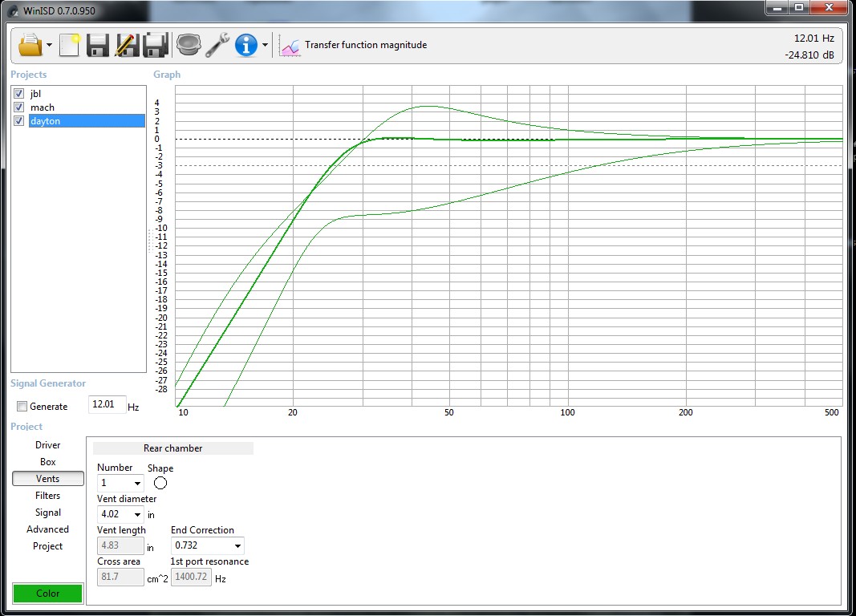The height and width of the screenshot is (616, 856).
Task: Click the Vent length field
Action: click(x=120, y=545)
